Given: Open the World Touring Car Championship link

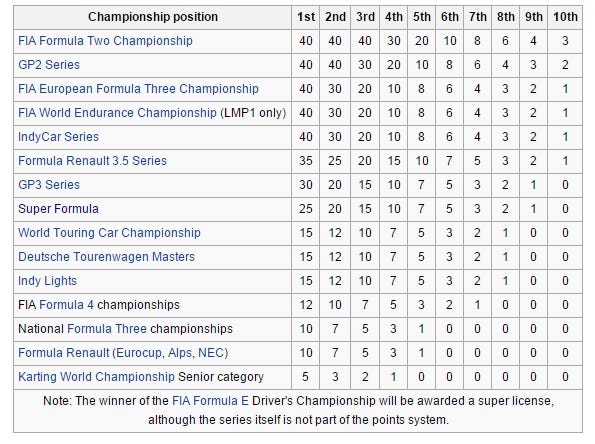Looking at the screenshot, I should coord(109,233).
